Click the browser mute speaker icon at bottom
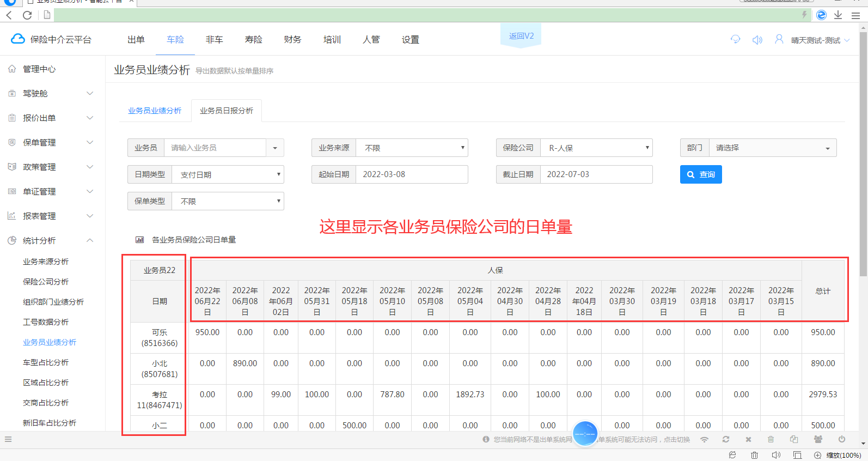This screenshot has height=461, width=868. point(776,455)
